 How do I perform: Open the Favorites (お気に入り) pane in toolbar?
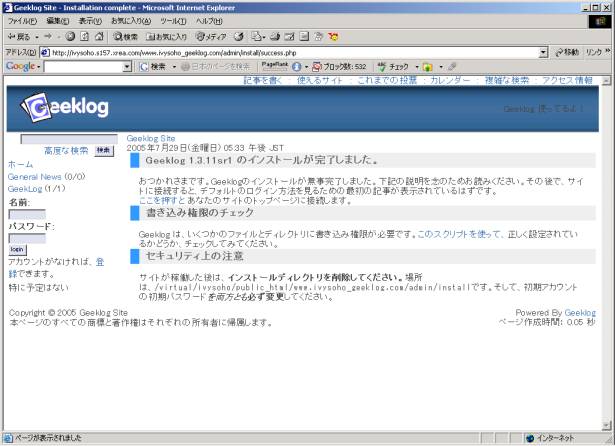click(166, 37)
